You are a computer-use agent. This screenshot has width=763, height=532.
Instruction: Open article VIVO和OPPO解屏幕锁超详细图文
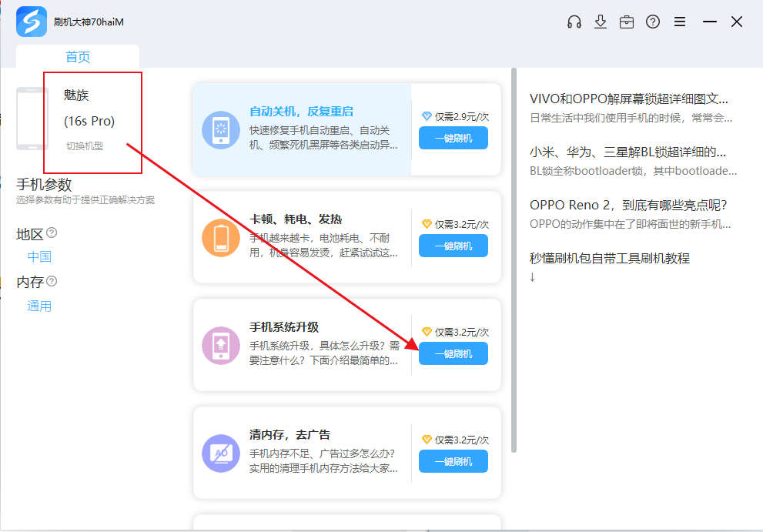point(629,99)
